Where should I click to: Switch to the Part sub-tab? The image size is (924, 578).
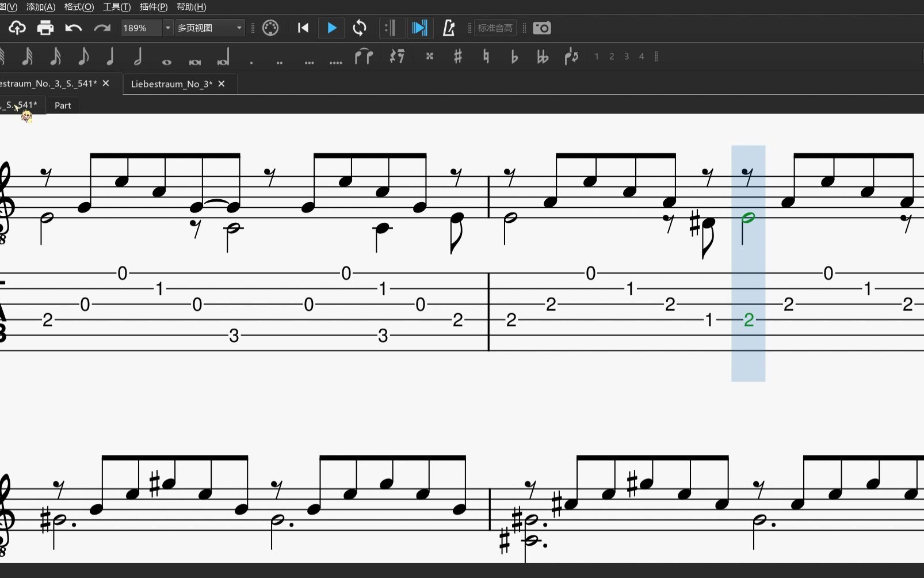[63, 105]
